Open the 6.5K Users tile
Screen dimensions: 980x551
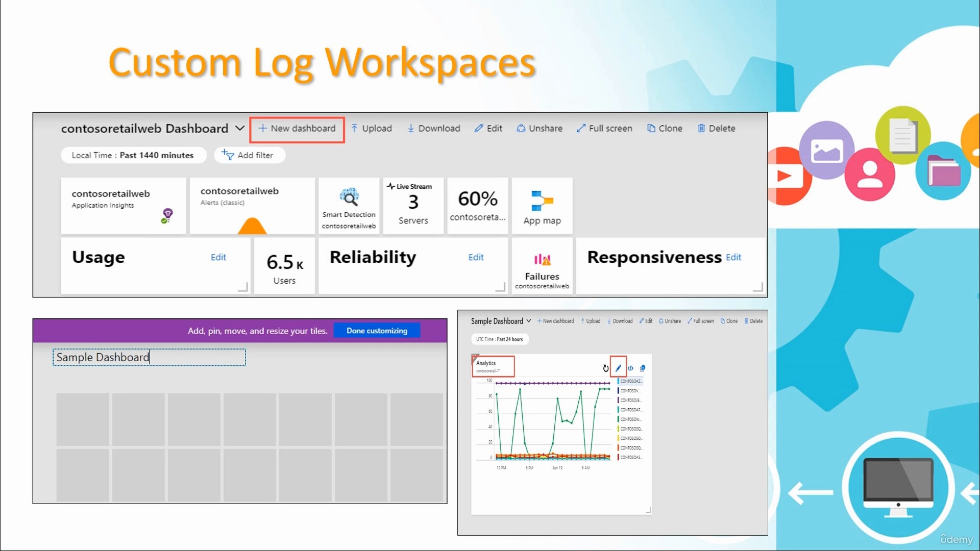click(x=284, y=266)
